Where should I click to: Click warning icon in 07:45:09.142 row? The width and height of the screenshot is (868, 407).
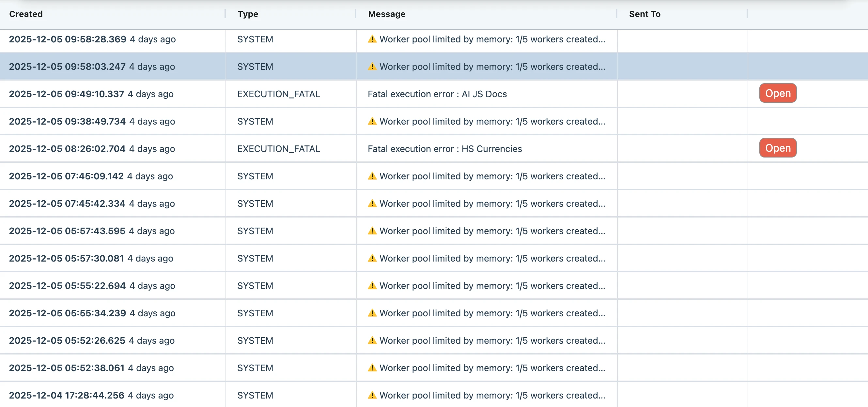pyautogui.click(x=372, y=176)
